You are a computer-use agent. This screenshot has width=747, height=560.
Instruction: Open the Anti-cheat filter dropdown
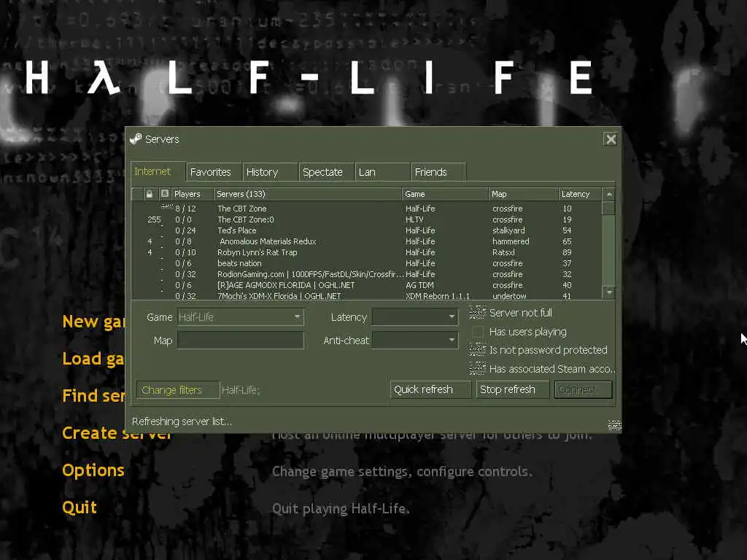414,340
